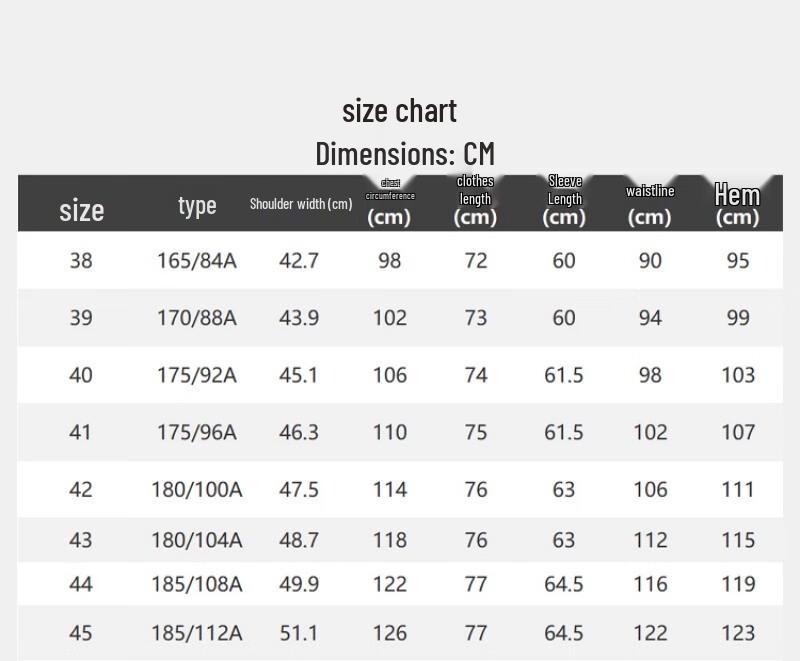The height and width of the screenshot is (661, 800).
Task: Click the 'Dimensions: CM' subtitle
Action: (x=404, y=154)
